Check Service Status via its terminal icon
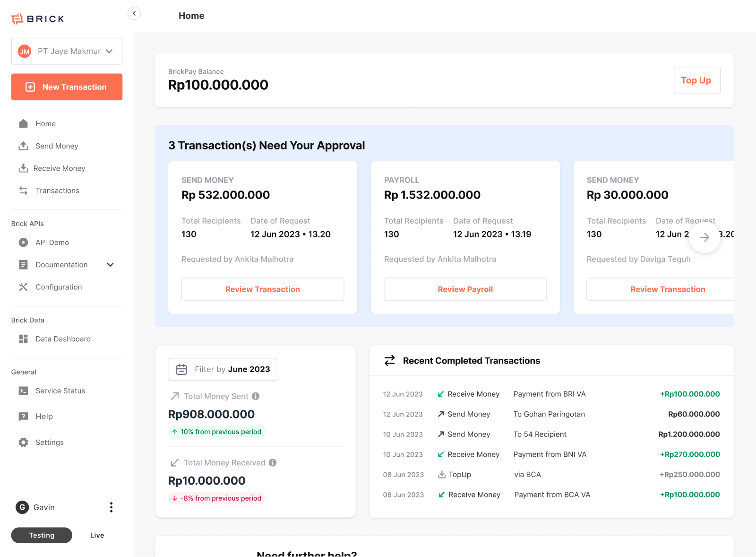Viewport: 756px width, 557px height. 23,391
